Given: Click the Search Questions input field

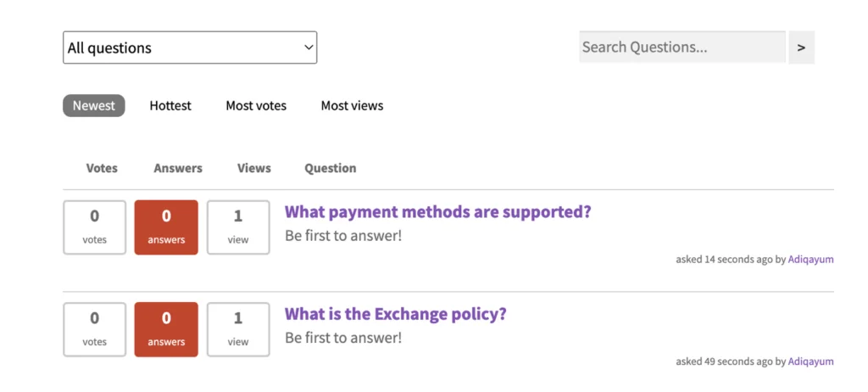Looking at the screenshot, I should point(682,48).
